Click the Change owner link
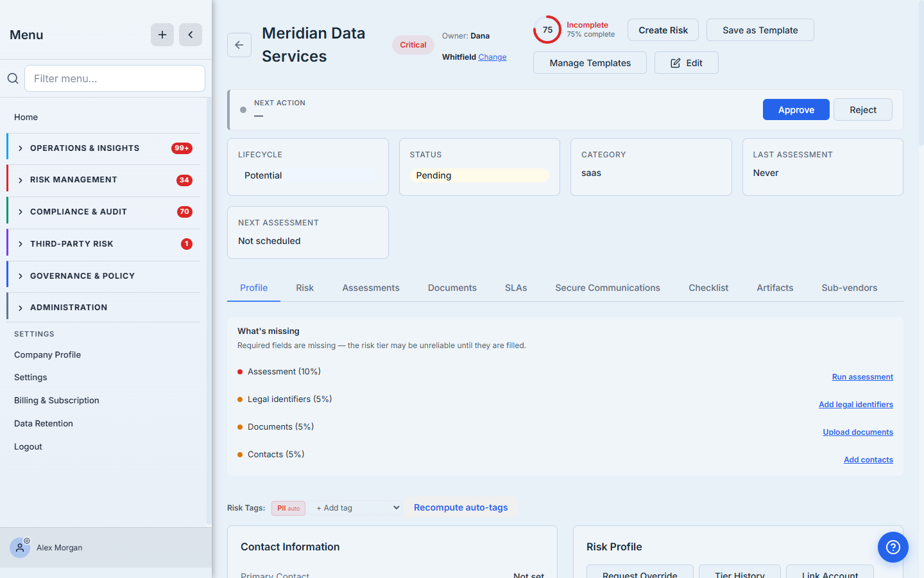 [x=492, y=57]
